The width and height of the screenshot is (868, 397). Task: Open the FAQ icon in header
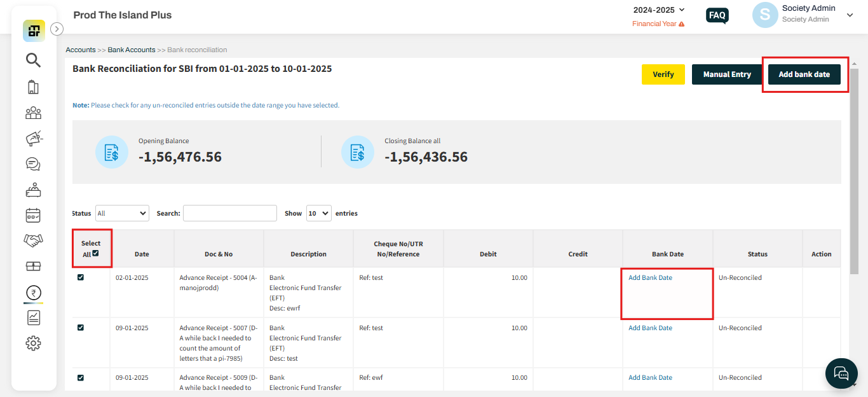717,16
